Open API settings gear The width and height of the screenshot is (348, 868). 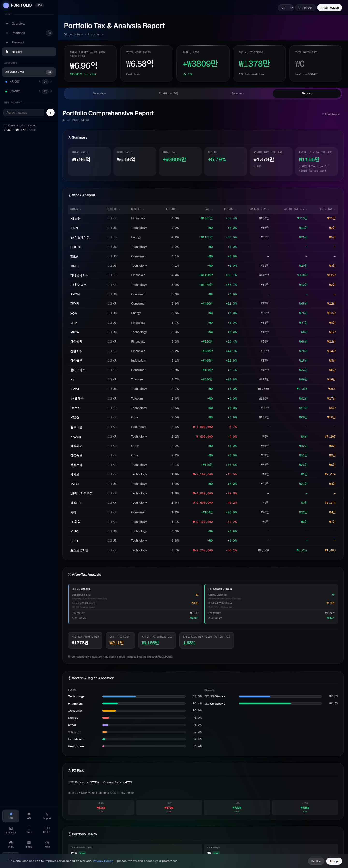click(29, 816)
